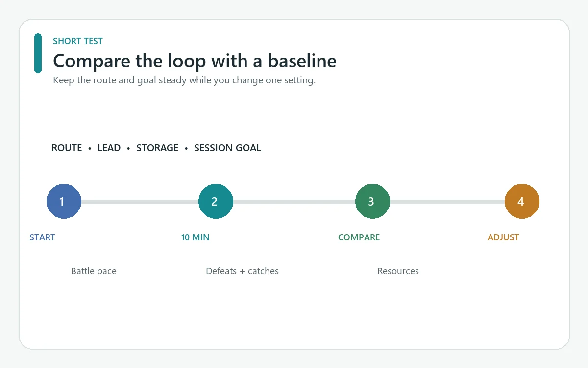
Task: Select step 1 blue circle
Action: (64, 202)
